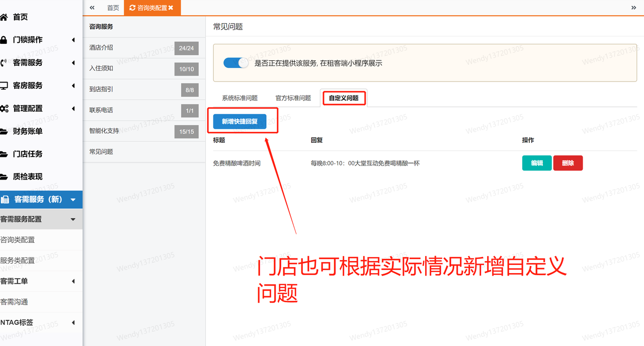Click the 财务账单 folder icon
The image size is (644, 346).
pyautogui.click(x=7, y=131)
